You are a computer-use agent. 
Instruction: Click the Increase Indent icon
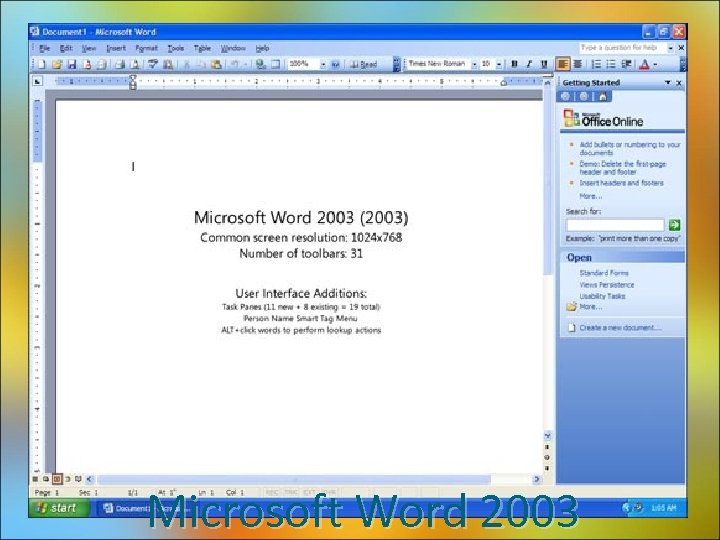(x=626, y=64)
